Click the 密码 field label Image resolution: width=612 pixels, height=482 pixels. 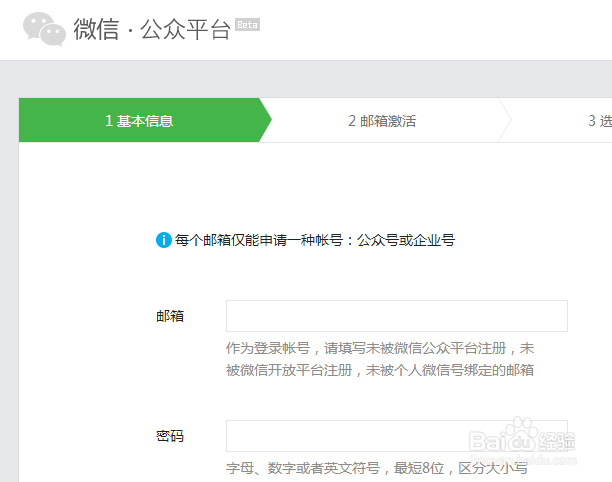[170, 436]
